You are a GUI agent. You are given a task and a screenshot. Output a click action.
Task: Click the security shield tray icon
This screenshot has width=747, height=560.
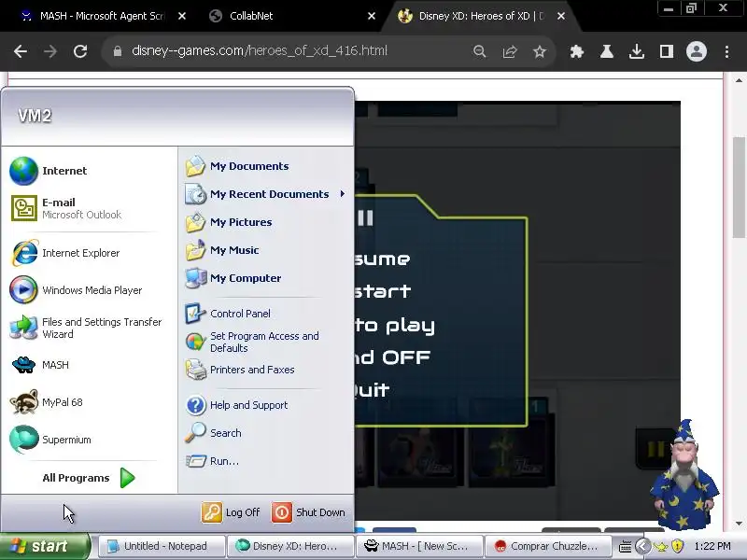(678, 546)
